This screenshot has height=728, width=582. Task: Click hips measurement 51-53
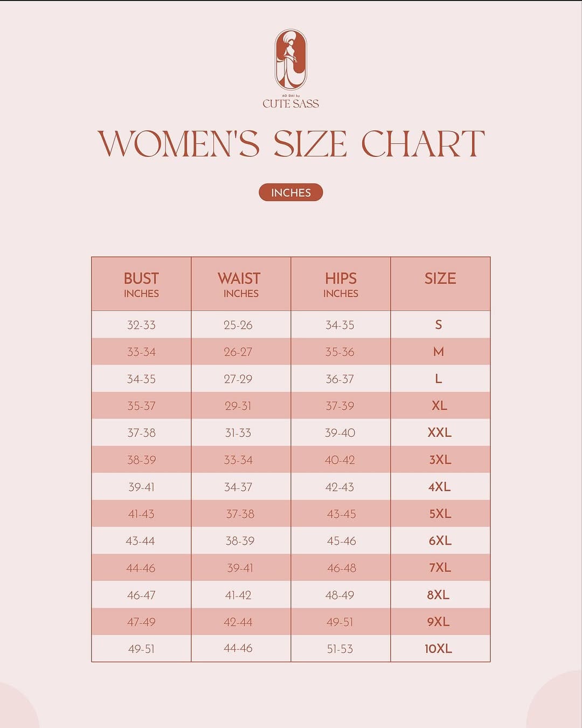tap(340, 649)
